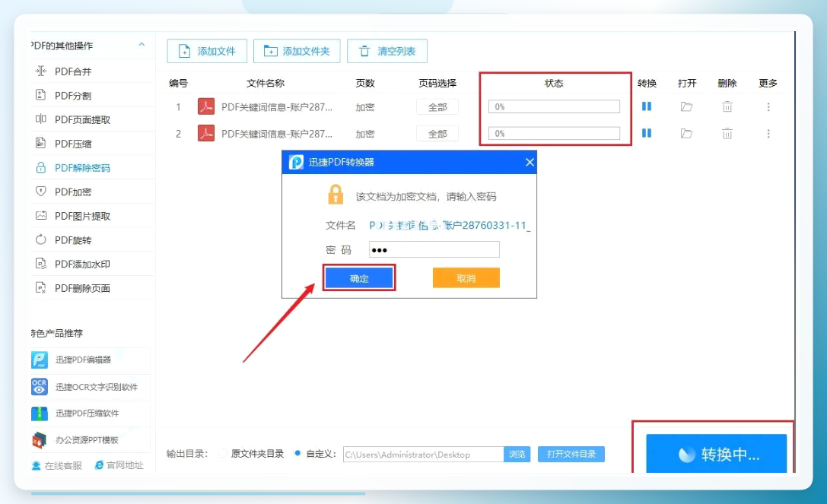Select file name text in row 2
The width and height of the screenshot is (827, 504).
pyautogui.click(x=277, y=134)
